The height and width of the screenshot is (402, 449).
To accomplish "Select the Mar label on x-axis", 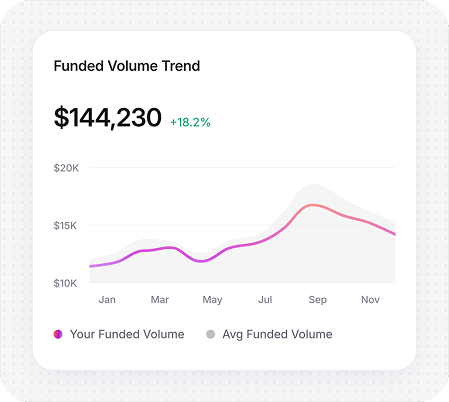I will (160, 300).
